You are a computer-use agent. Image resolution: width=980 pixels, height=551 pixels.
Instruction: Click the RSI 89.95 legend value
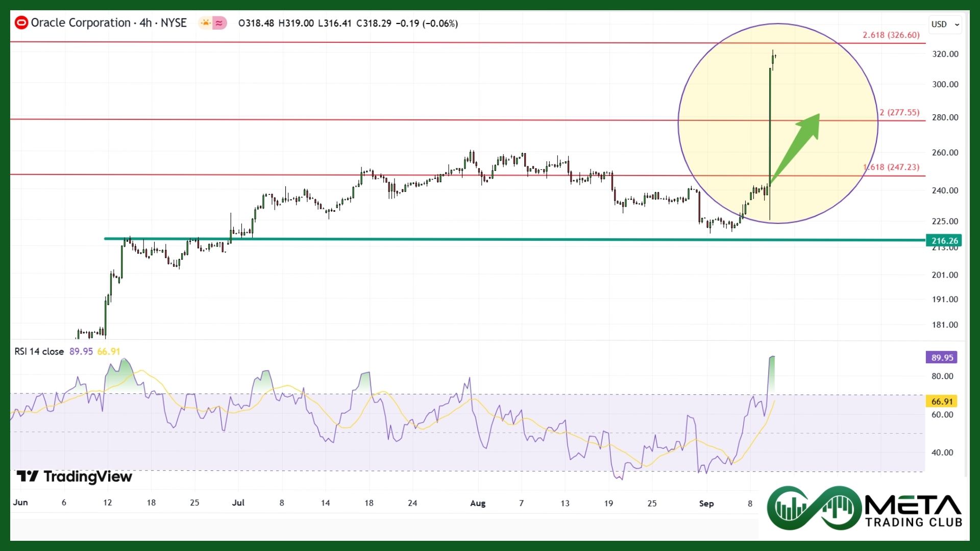[81, 352]
